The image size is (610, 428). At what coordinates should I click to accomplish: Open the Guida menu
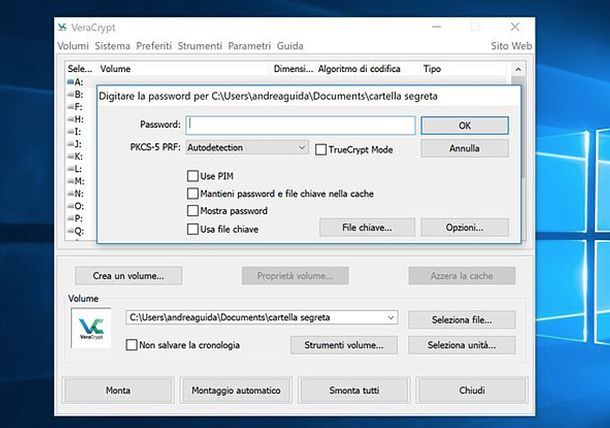pyautogui.click(x=290, y=46)
